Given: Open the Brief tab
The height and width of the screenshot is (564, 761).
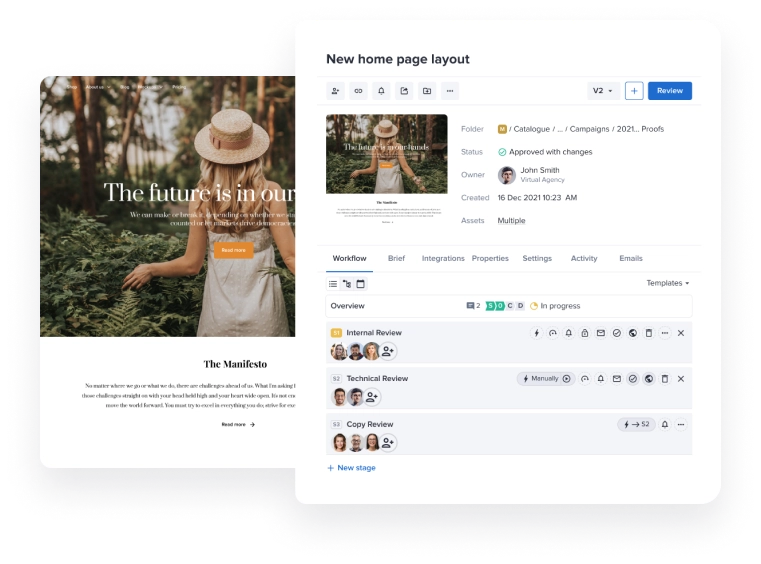Looking at the screenshot, I should coord(396,258).
